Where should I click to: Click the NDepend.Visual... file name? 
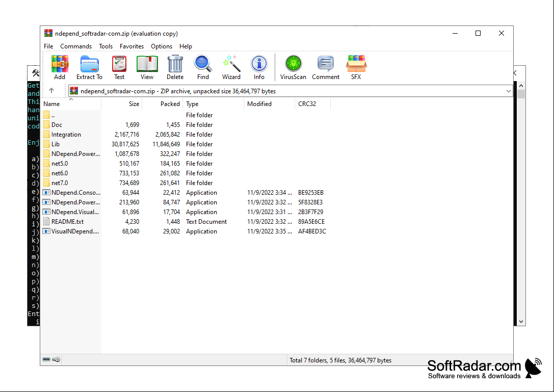tap(75, 212)
